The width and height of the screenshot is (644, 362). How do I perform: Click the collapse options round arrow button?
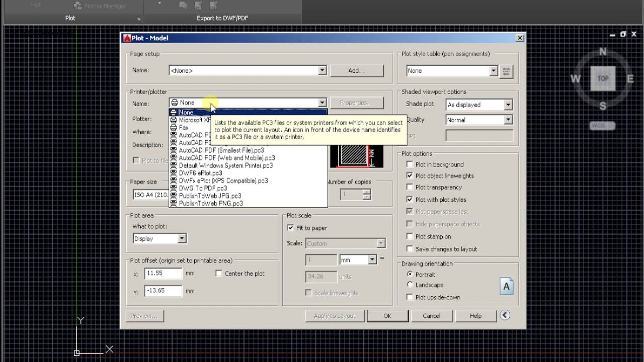click(x=505, y=315)
